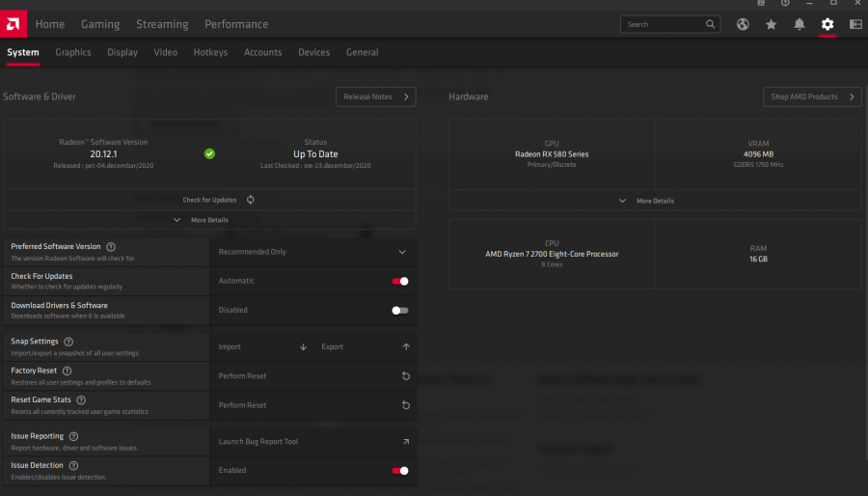Toggle the sidebar panel icon

click(x=855, y=24)
